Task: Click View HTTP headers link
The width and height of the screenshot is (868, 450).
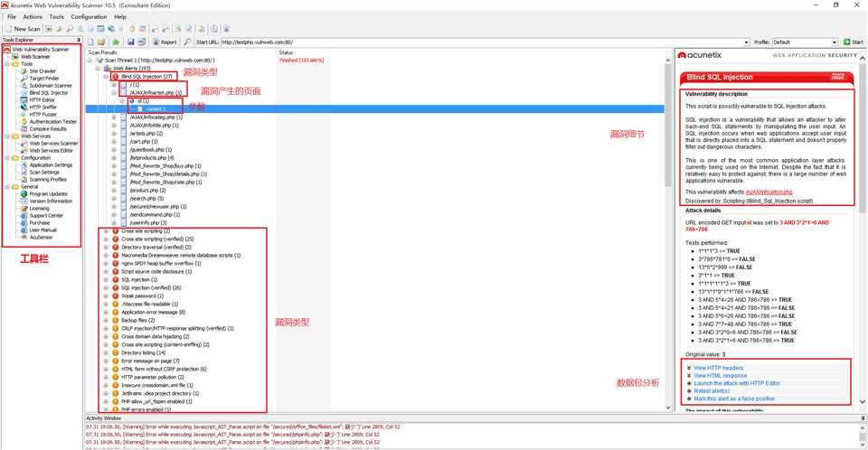Action: click(x=719, y=368)
